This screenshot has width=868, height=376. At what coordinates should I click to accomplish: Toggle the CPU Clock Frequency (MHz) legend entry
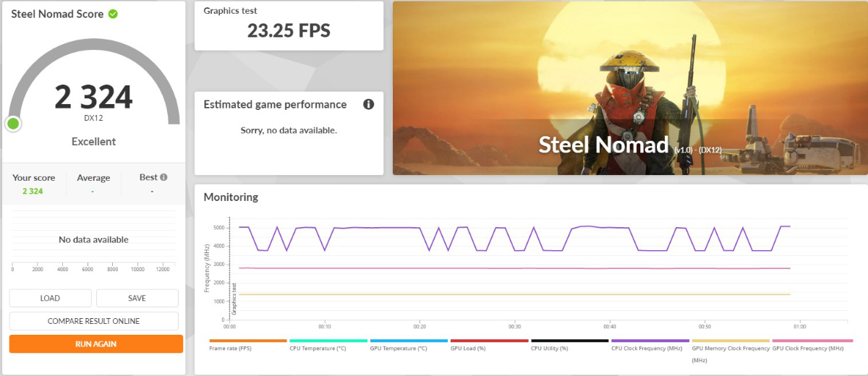click(x=650, y=344)
